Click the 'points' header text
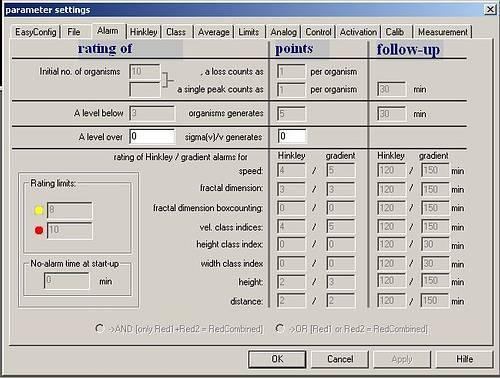The width and height of the screenshot is (500, 378). 294,49
